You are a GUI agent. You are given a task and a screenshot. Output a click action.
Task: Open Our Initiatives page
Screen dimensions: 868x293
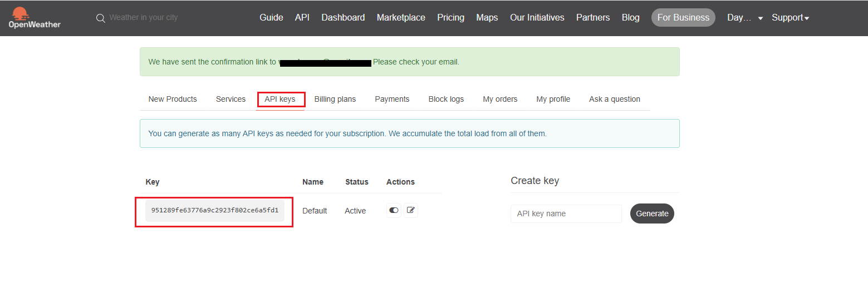[537, 18]
